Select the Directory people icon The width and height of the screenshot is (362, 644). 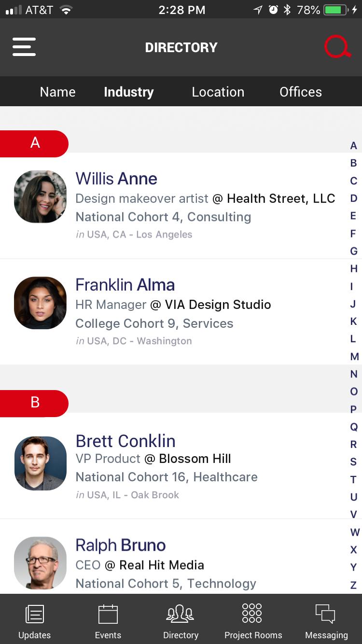click(181, 614)
